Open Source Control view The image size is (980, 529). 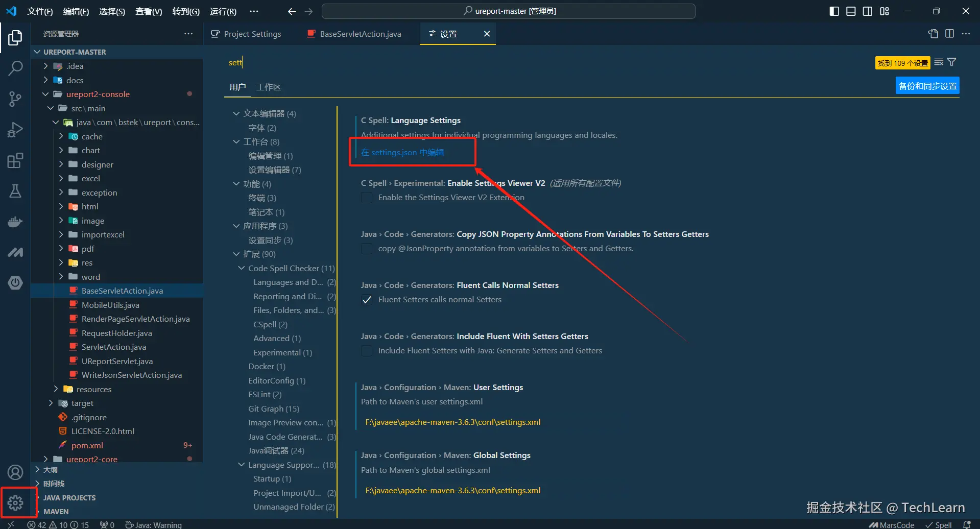coord(15,99)
